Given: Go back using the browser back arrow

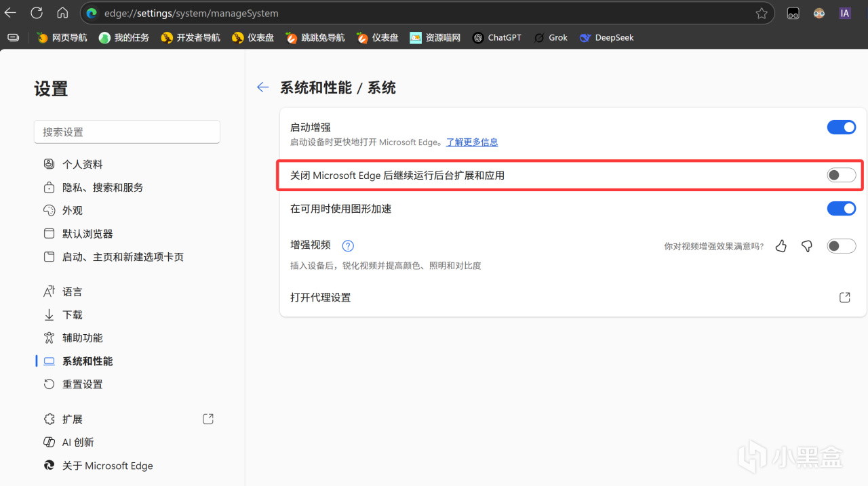Looking at the screenshot, I should coord(10,13).
